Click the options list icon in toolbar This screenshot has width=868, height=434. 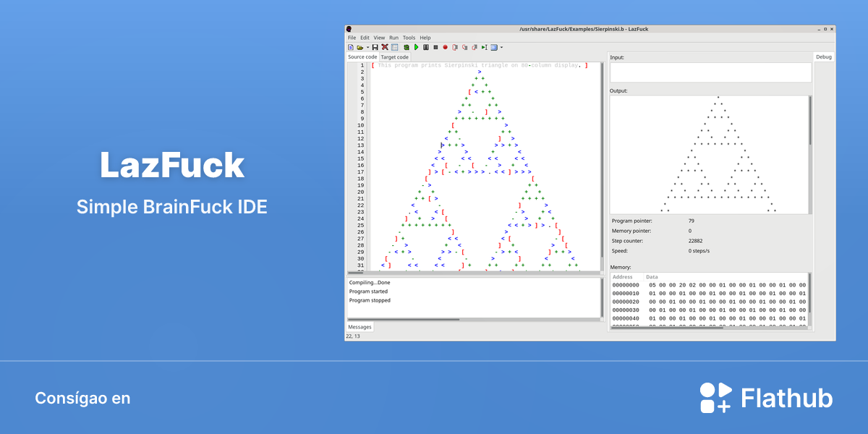point(394,47)
